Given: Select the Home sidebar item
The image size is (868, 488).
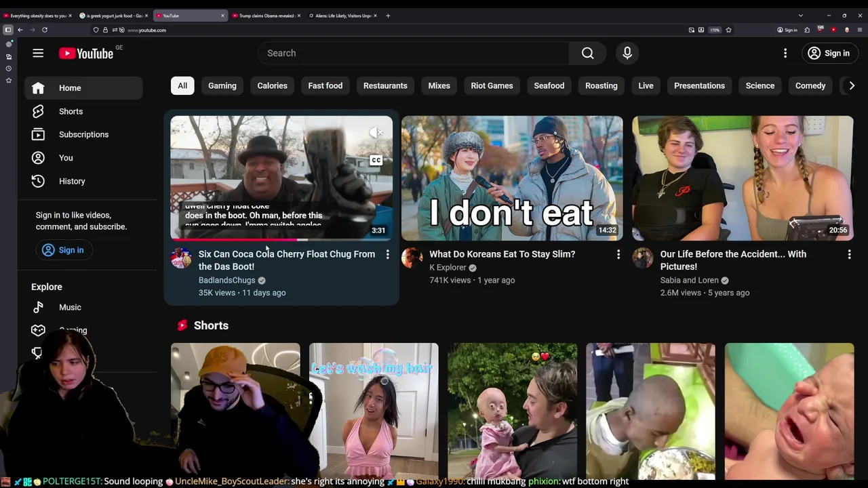Looking at the screenshot, I should tap(84, 88).
